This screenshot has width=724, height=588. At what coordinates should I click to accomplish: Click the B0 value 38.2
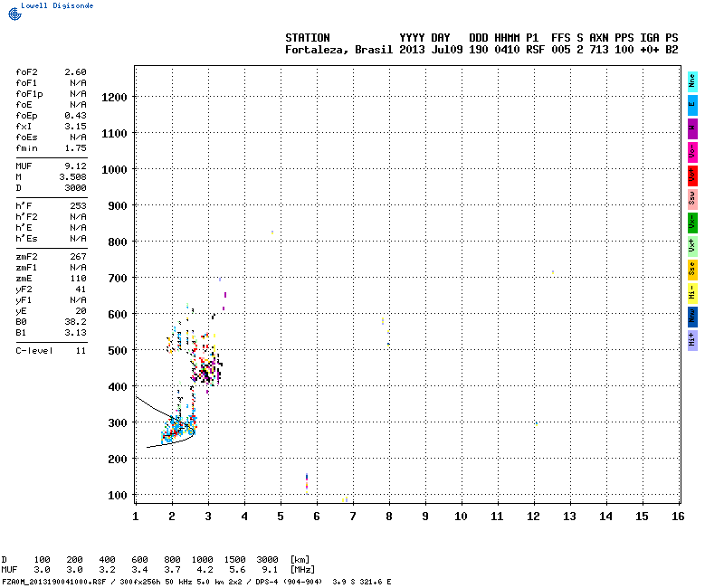click(x=75, y=322)
